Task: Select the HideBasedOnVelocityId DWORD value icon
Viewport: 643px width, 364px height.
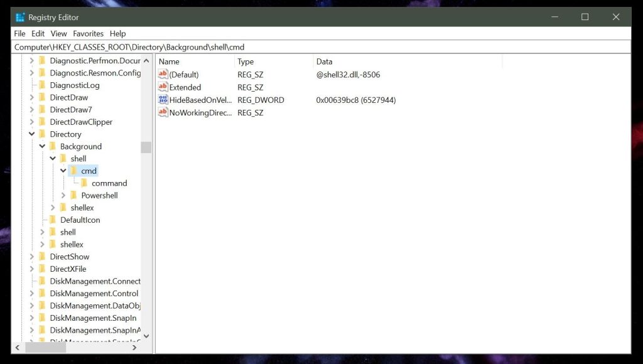Action: [163, 100]
